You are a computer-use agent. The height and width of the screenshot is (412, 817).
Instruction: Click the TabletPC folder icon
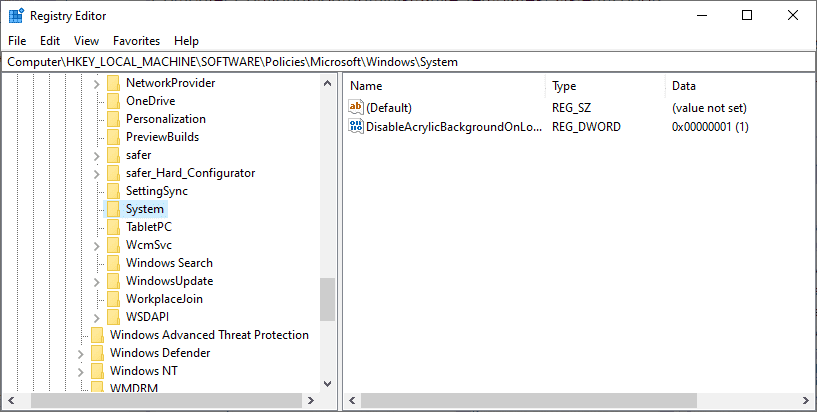[113, 227]
